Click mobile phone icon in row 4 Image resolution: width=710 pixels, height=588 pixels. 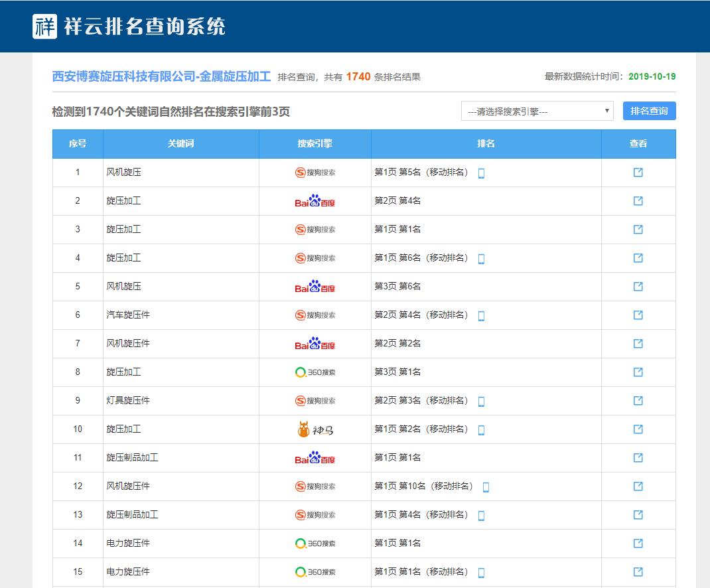481,259
